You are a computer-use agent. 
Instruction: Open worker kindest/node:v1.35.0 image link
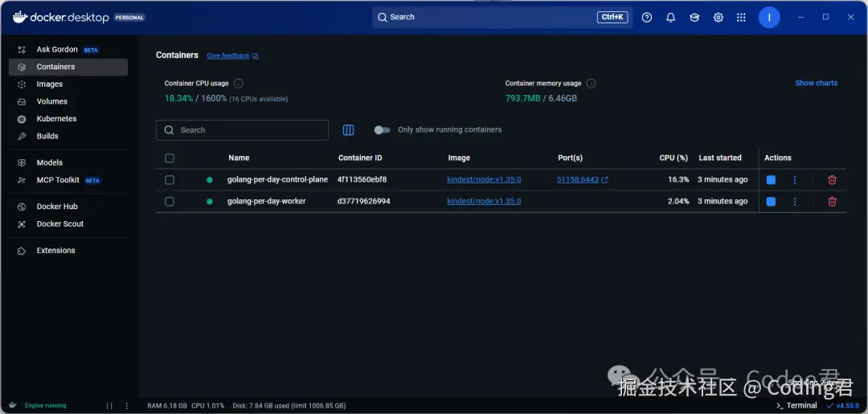(x=484, y=201)
